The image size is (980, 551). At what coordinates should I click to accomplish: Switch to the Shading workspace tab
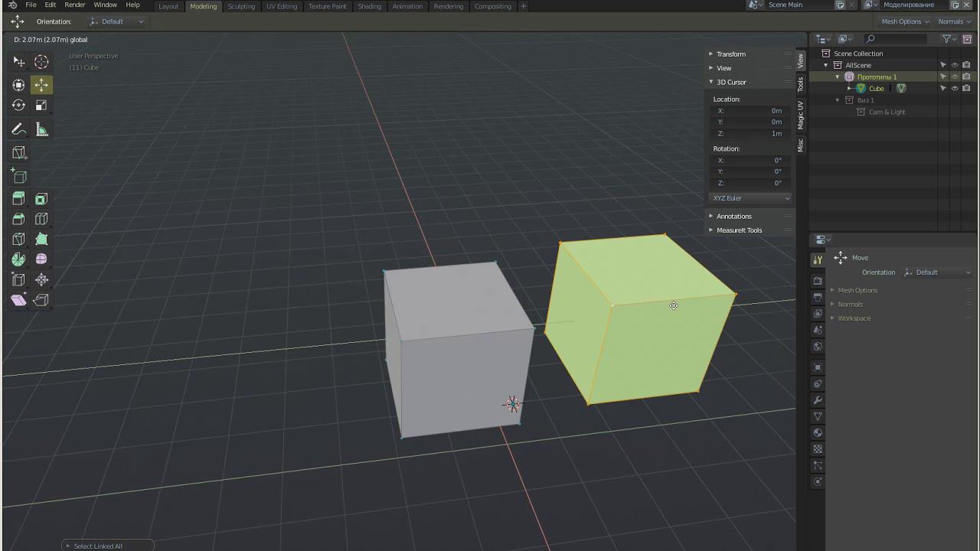370,6
